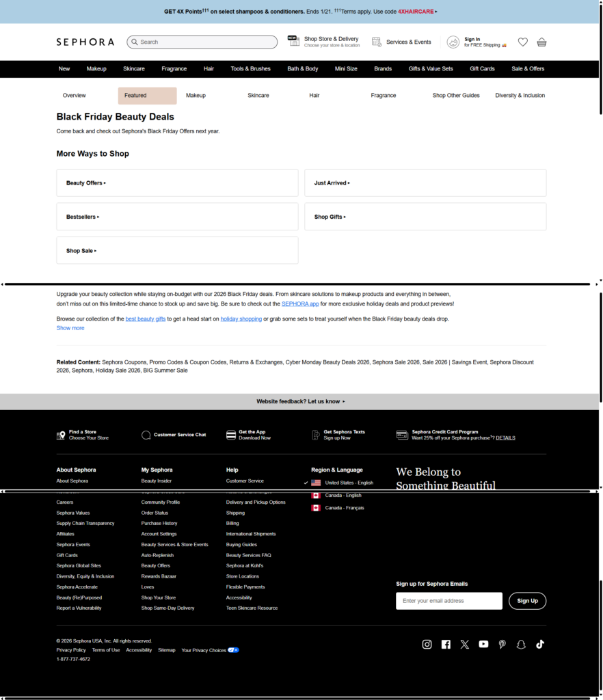Open the Customer Service Chat icon
The height and width of the screenshot is (700, 603).
coord(146,435)
